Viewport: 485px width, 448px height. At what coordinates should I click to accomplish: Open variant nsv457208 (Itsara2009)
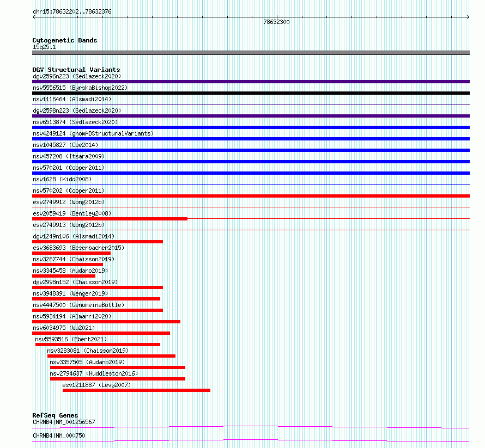coord(69,156)
